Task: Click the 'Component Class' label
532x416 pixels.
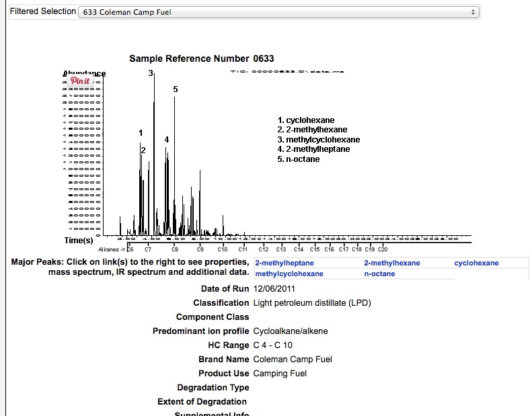Action: pyautogui.click(x=213, y=317)
